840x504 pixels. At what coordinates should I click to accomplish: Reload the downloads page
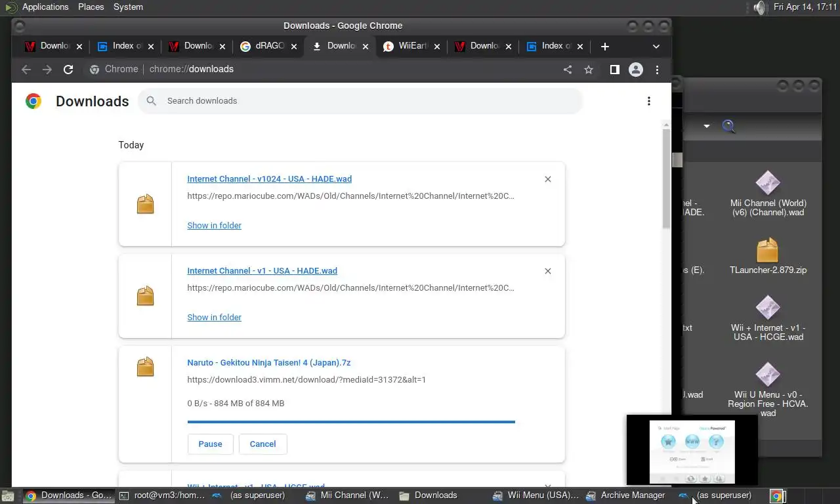[68, 70]
